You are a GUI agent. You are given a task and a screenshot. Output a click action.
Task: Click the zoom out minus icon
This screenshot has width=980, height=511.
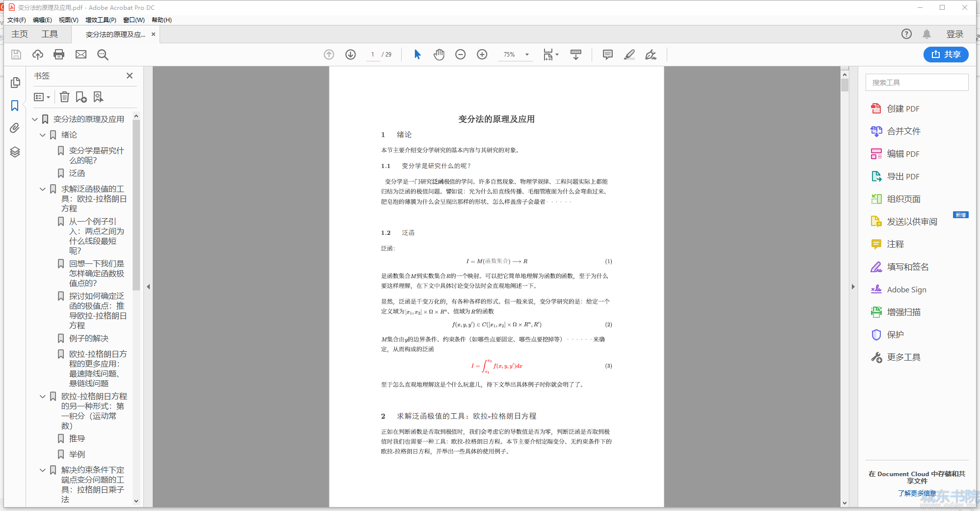460,55
